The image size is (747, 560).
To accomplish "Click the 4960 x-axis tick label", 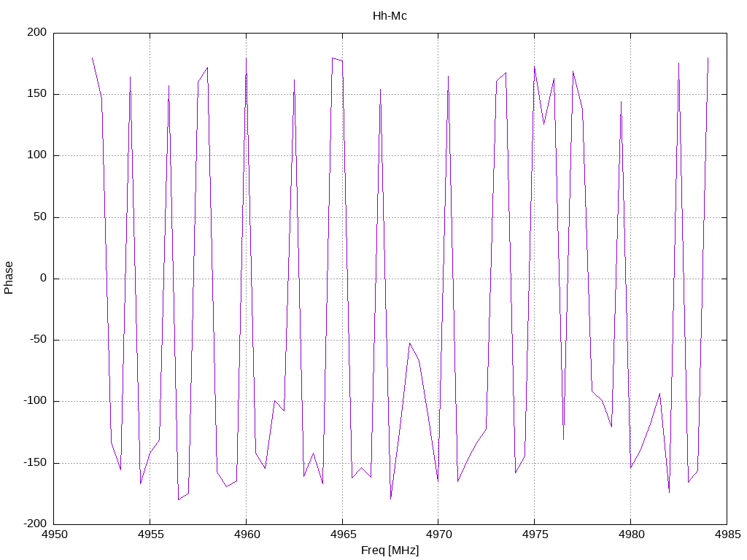I will click(x=247, y=534).
